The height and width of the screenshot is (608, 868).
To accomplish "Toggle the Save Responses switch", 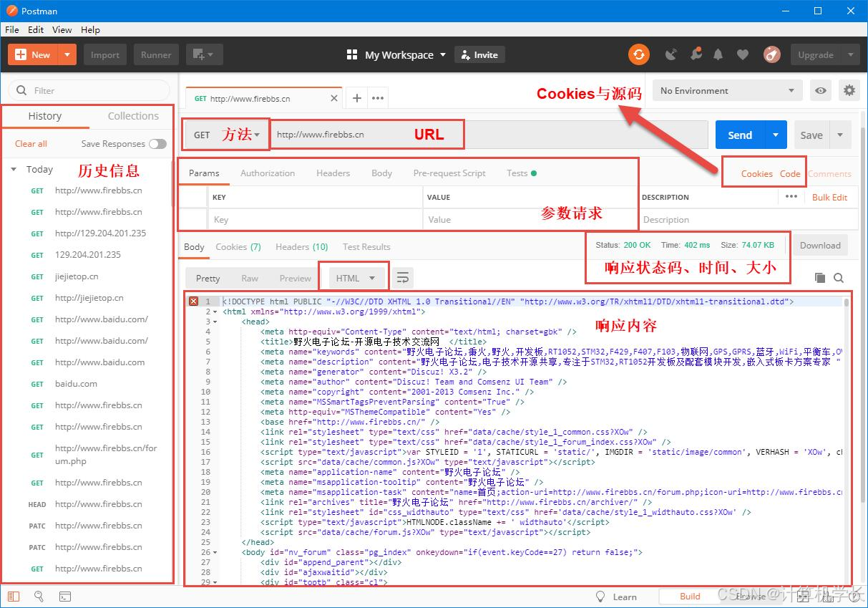I will [157, 144].
